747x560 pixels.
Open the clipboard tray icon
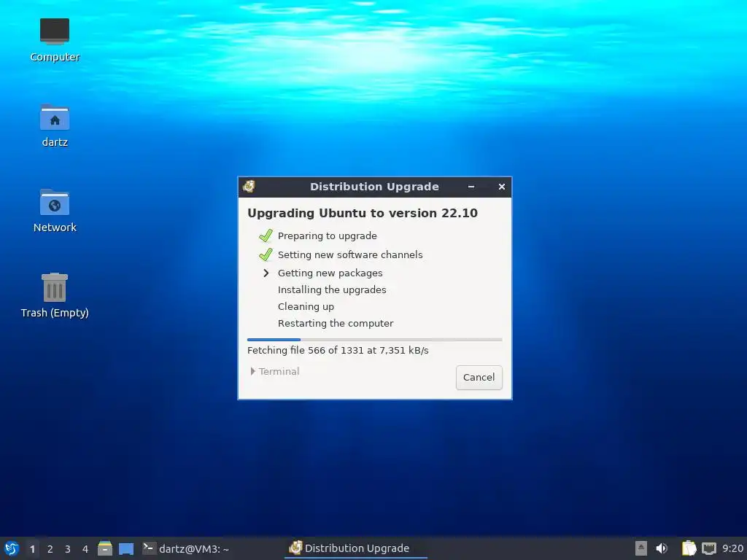tap(689, 548)
